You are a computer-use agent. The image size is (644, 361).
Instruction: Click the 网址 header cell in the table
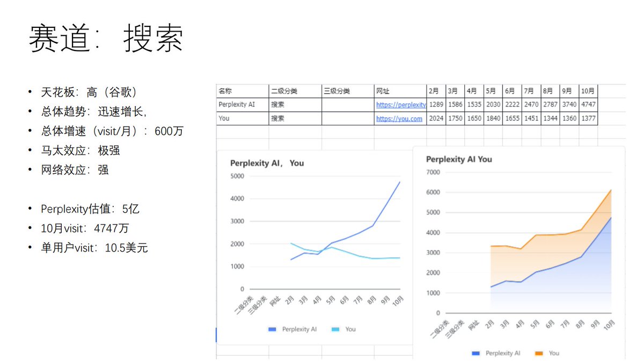400,91
